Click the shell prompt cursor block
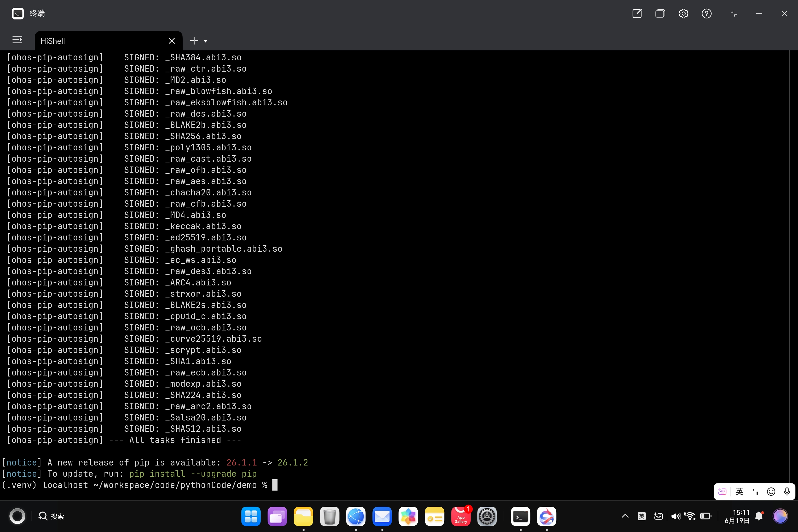 pos(275,485)
